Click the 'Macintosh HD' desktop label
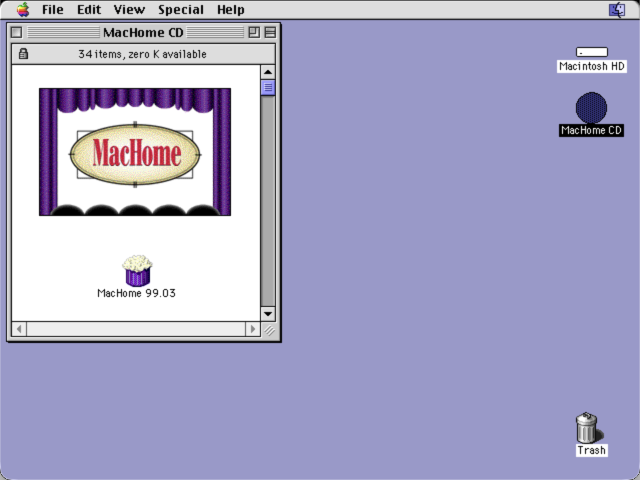640x480 pixels. (x=591, y=66)
